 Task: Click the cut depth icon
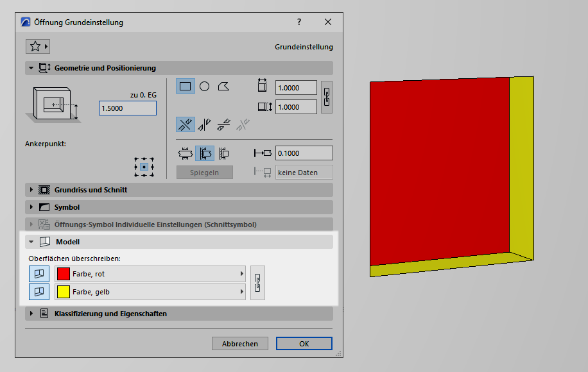coord(263,153)
